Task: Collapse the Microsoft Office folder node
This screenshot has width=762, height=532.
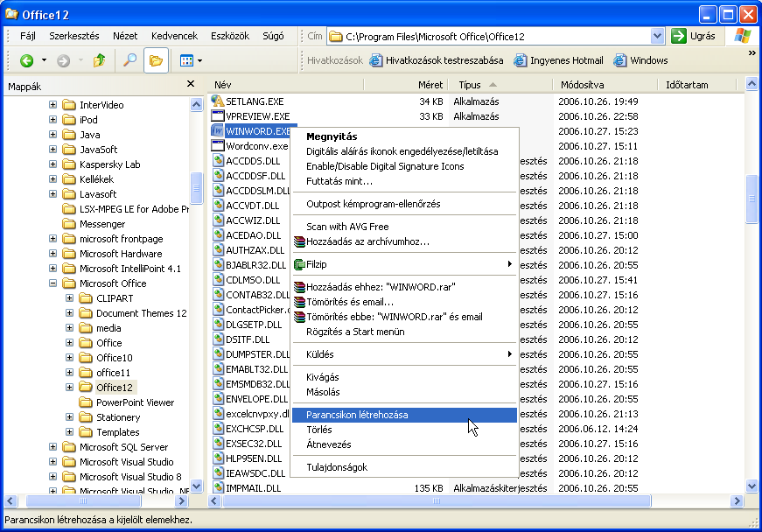Action: coord(53,283)
